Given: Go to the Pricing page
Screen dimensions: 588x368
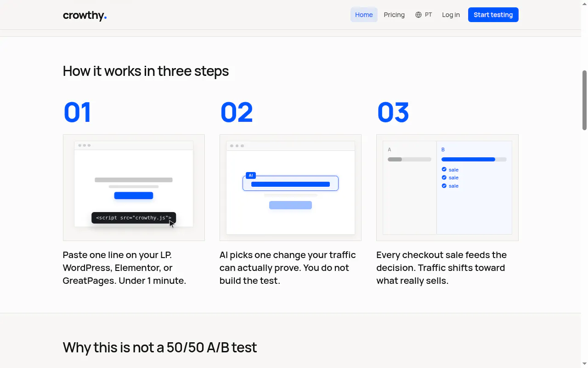Looking at the screenshot, I should point(394,15).
